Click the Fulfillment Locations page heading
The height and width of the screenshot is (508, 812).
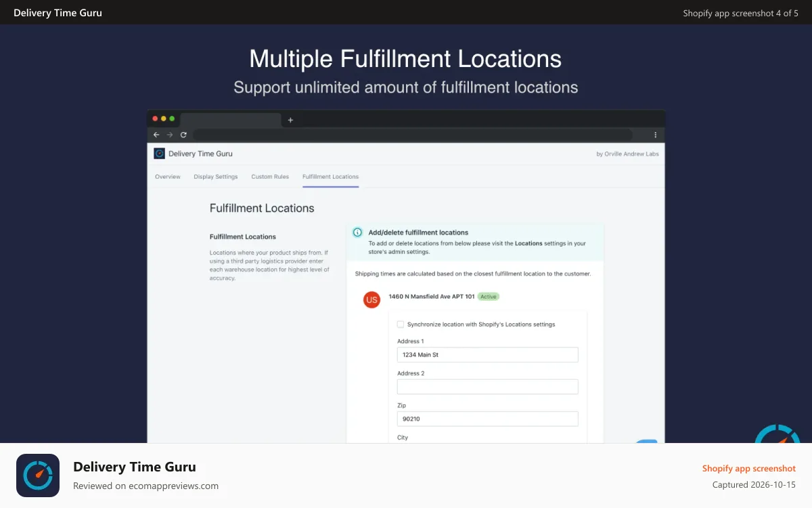pyautogui.click(x=262, y=208)
